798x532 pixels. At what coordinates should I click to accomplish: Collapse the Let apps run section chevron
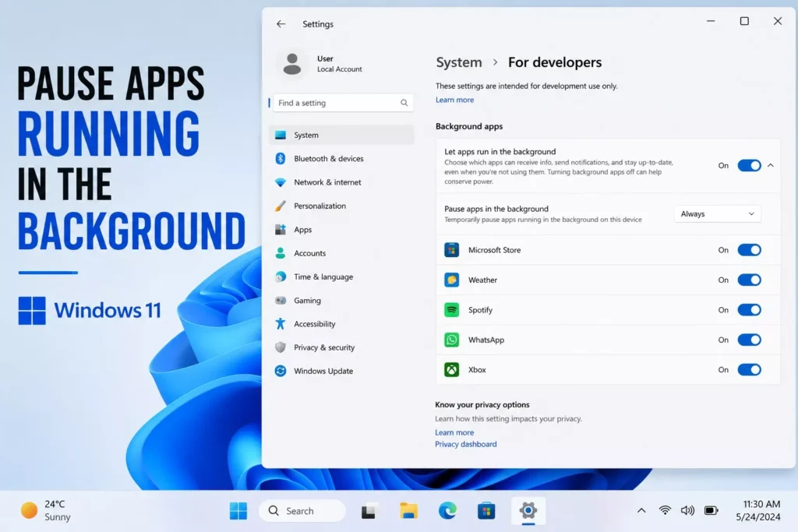(771, 165)
